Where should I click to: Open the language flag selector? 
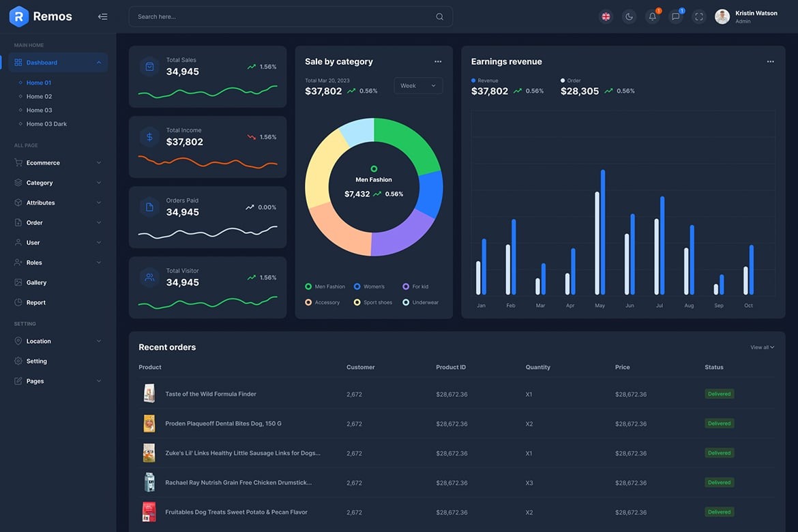(x=604, y=15)
